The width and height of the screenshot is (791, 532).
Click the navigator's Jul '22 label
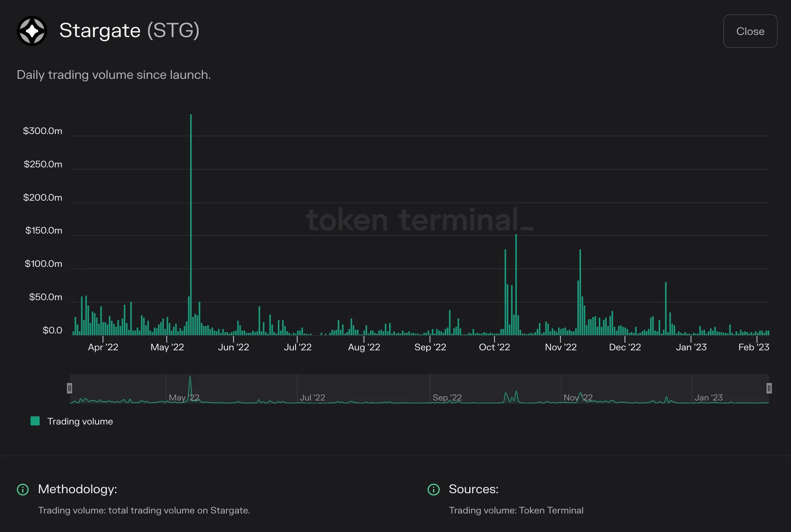click(x=312, y=398)
